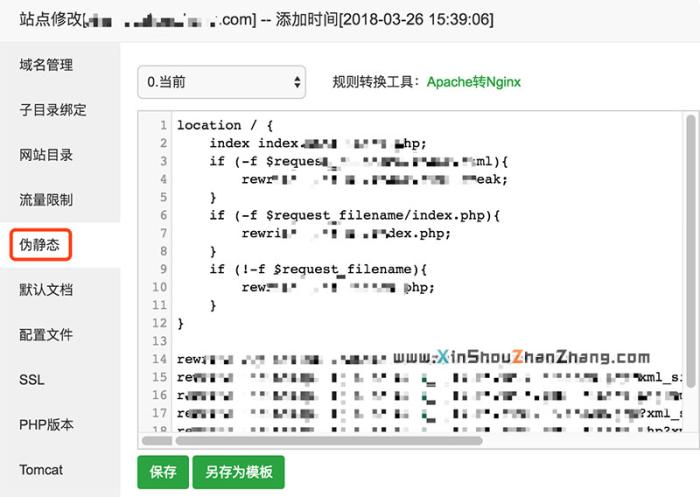Screen dimensions: 700x497
Task: Select the Tomcat tab
Action: click(x=41, y=470)
